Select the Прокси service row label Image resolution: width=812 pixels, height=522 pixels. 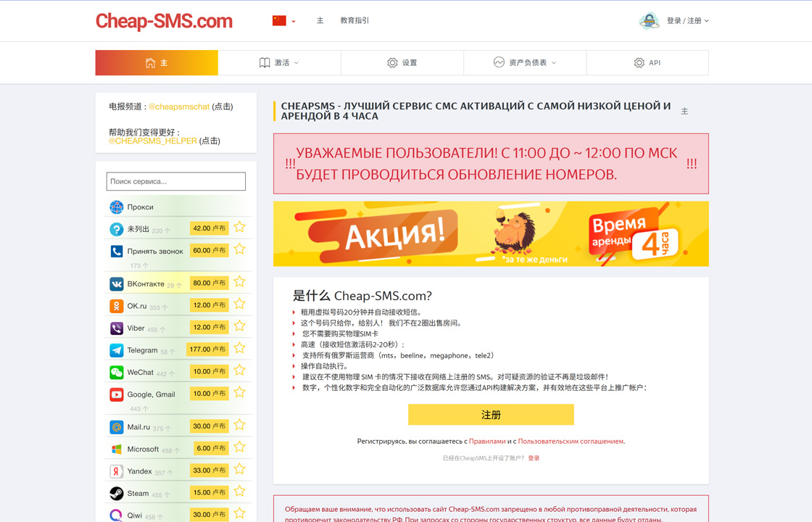click(141, 207)
